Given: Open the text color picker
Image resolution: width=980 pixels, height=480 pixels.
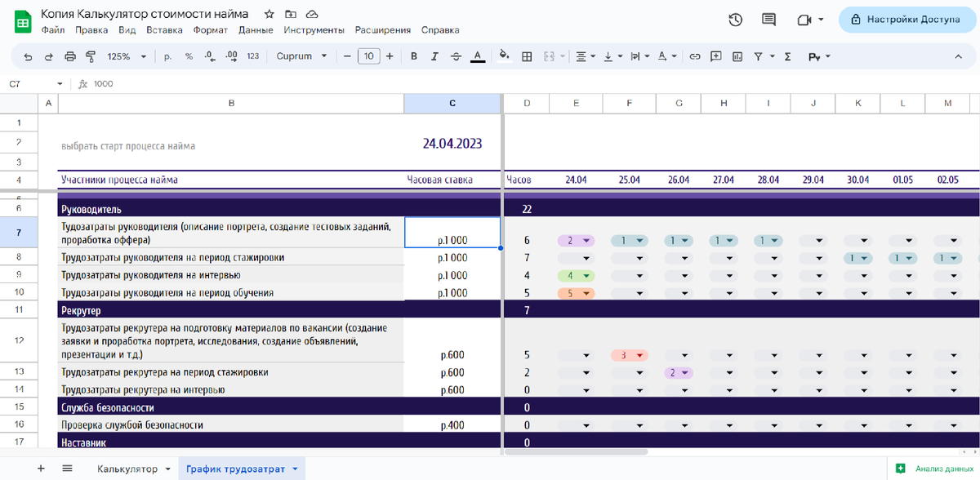Looking at the screenshot, I should [x=478, y=56].
